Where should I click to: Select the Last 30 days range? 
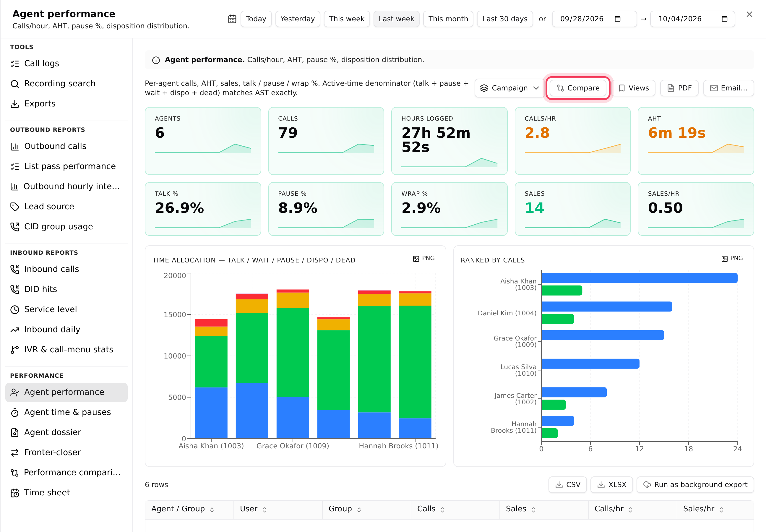tap(505, 19)
